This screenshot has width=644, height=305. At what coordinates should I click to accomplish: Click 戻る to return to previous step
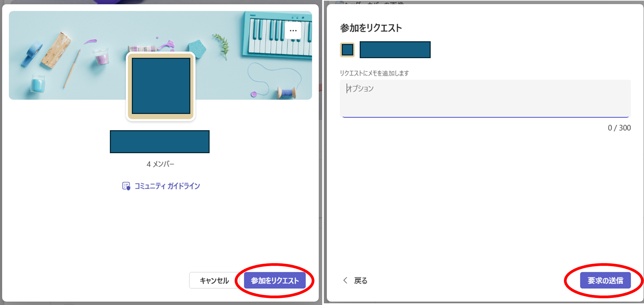pyautogui.click(x=360, y=281)
